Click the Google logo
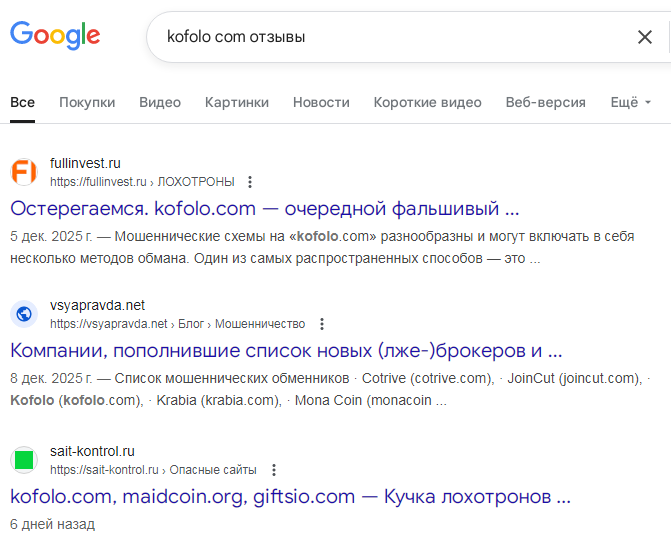The height and width of the screenshot is (545, 671). pos(55,36)
